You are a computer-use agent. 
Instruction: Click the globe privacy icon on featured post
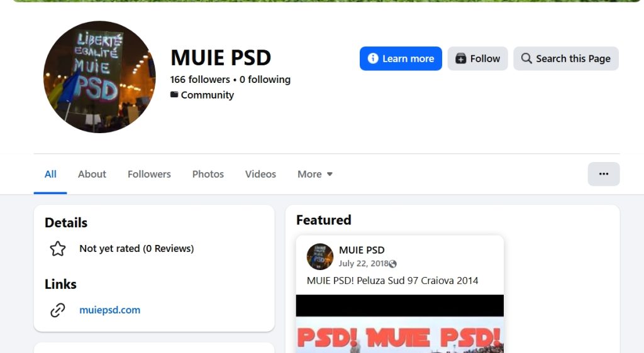coord(392,264)
